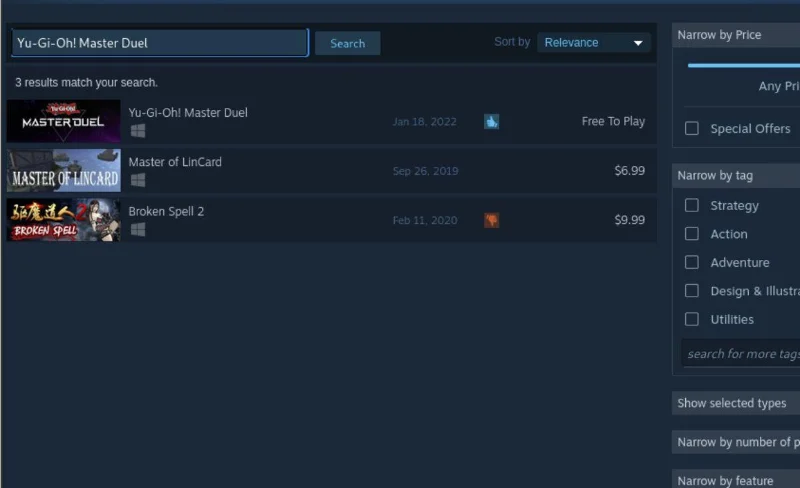Collapse the Narrow by tag section header
The image size is (800, 488).
[x=736, y=176]
